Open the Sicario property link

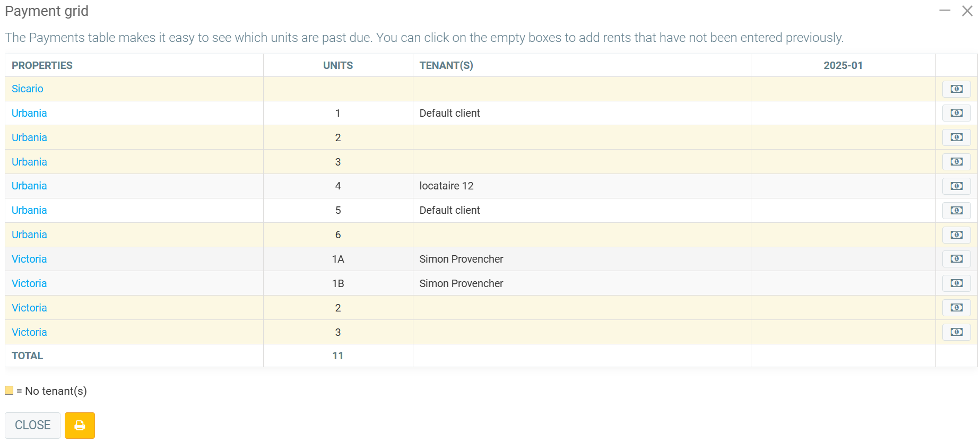pos(28,89)
